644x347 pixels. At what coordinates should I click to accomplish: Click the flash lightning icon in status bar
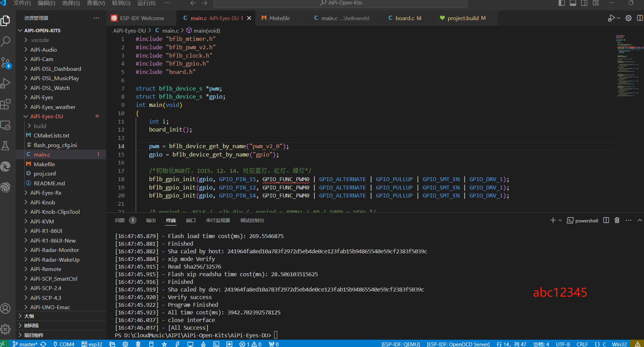pyautogui.click(x=177, y=344)
